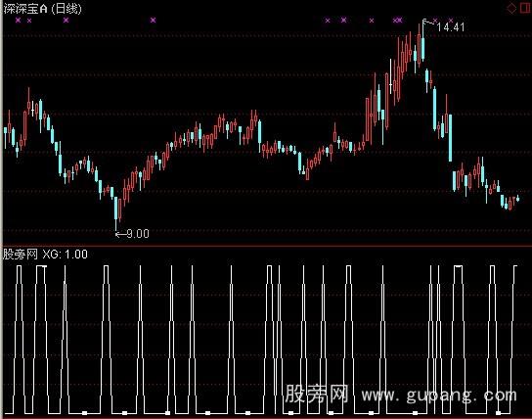Image resolution: width=532 pixels, height=419 pixels.
Task: Click the rightmost white marker on the bottom axis
Action: 499,413
